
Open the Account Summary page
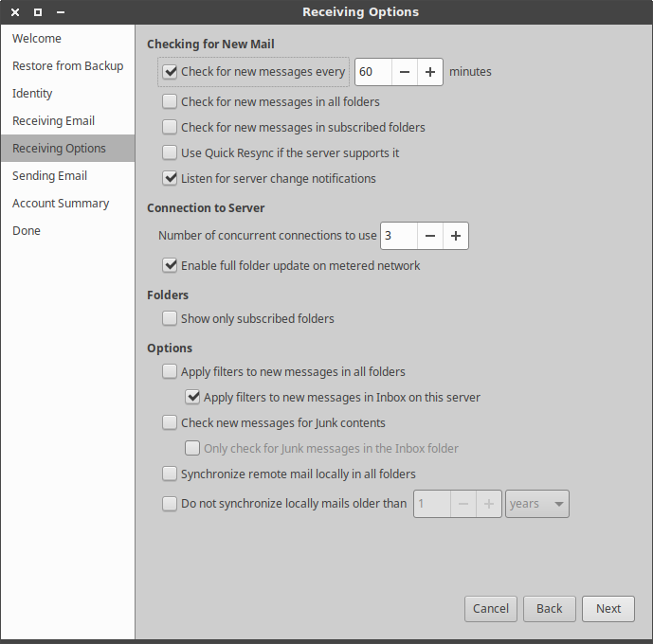[61, 204]
